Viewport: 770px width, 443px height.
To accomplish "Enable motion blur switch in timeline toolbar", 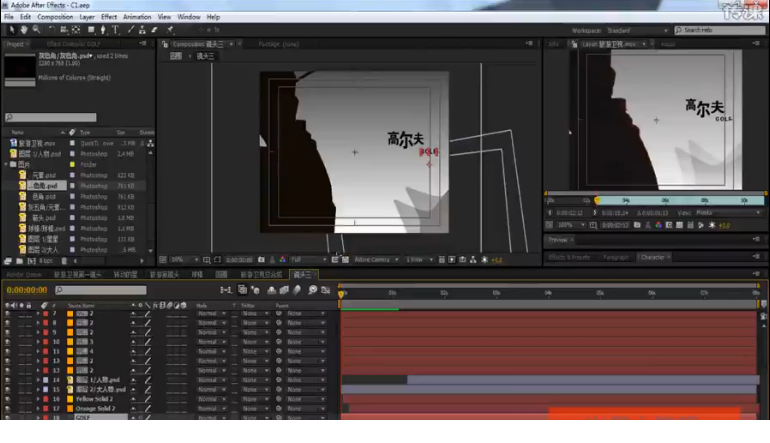I will [x=297, y=290].
